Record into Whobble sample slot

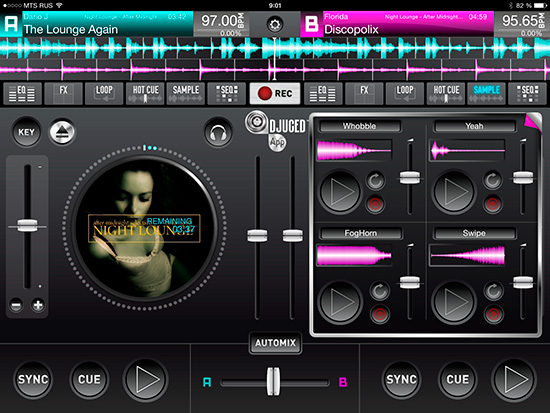(x=375, y=204)
